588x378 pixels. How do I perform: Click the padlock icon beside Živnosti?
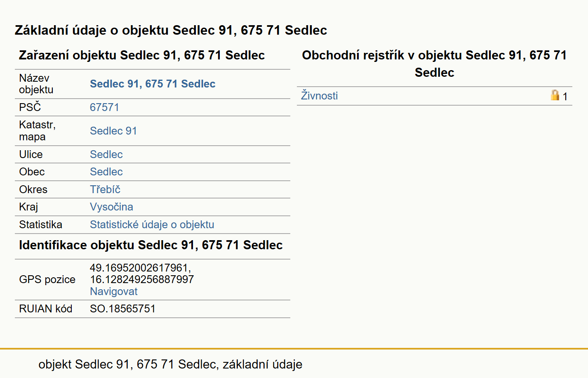point(555,95)
